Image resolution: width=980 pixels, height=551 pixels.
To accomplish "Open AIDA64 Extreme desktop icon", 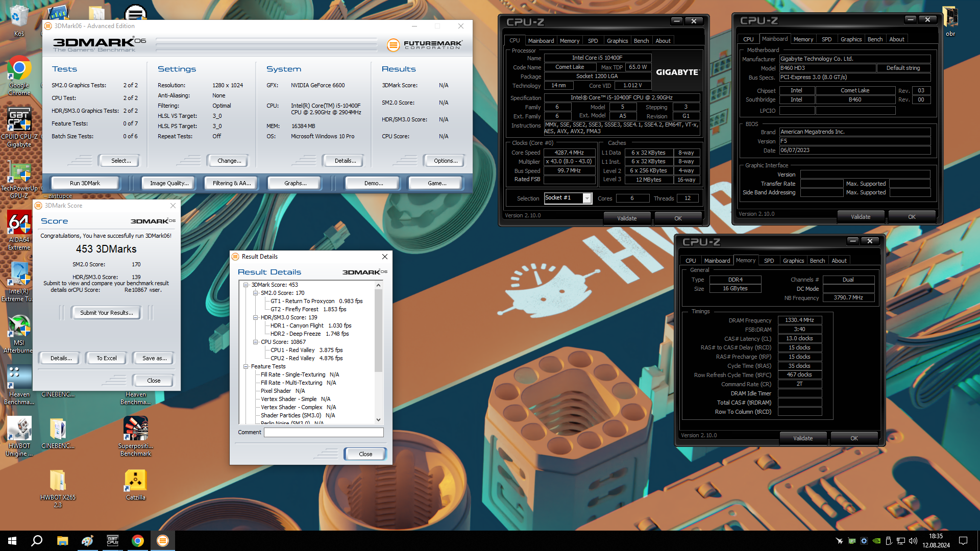I will tap(19, 231).
